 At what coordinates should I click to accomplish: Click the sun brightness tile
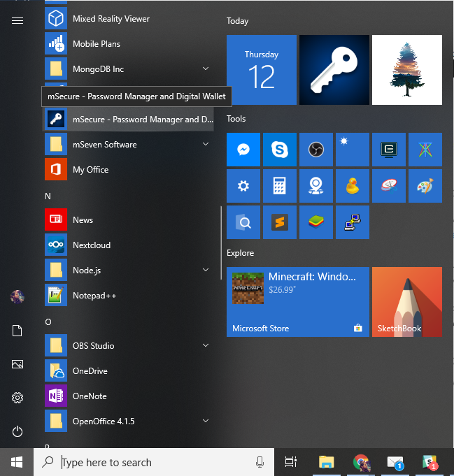coord(353,150)
